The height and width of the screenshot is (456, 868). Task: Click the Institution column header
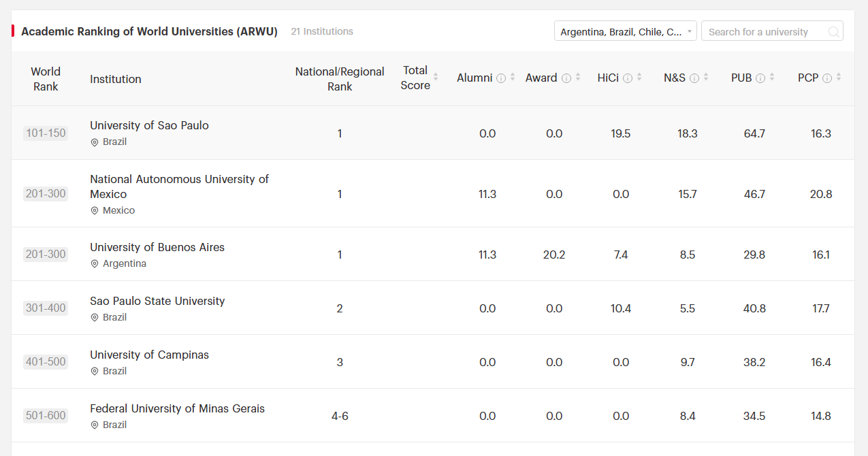(116, 79)
